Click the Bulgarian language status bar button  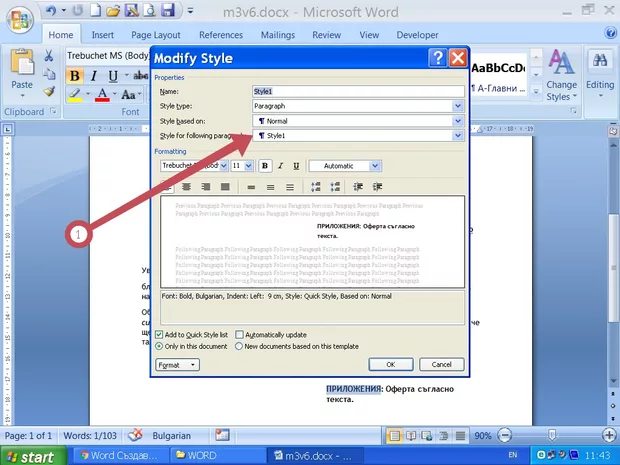point(171,436)
